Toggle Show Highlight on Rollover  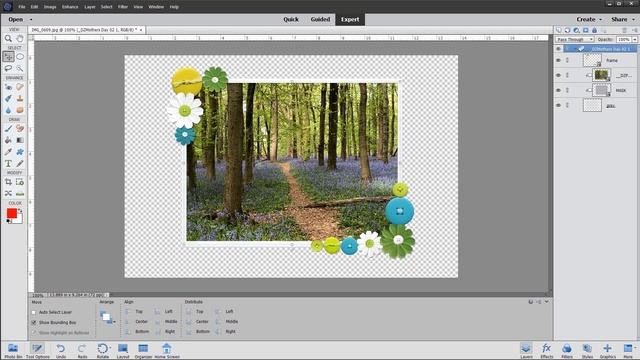click(34, 333)
